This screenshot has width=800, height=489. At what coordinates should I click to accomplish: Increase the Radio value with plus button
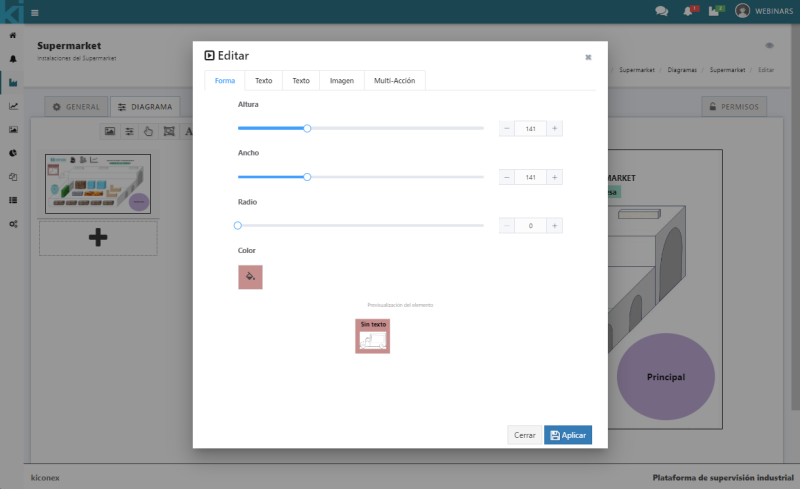555,226
